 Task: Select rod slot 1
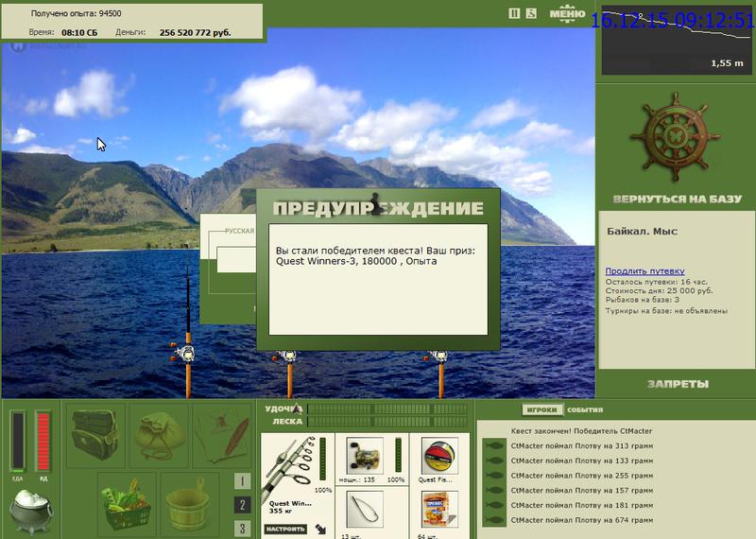[x=243, y=481]
